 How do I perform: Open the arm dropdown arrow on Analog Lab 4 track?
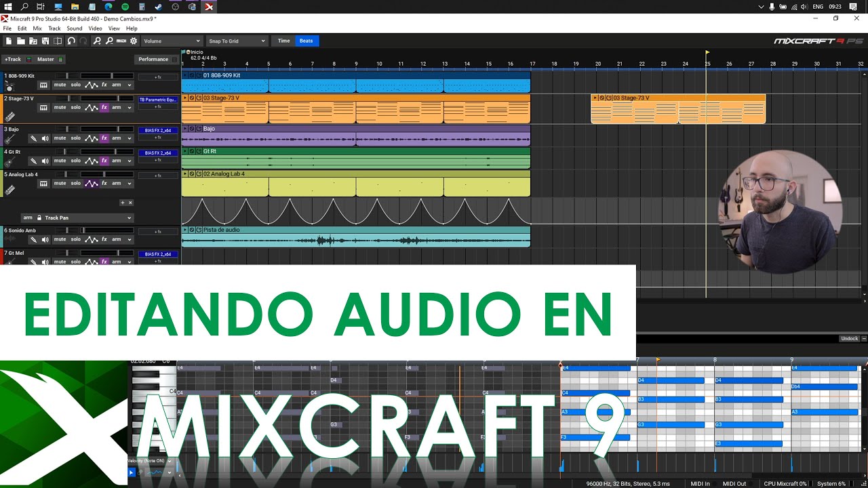point(130,184)
